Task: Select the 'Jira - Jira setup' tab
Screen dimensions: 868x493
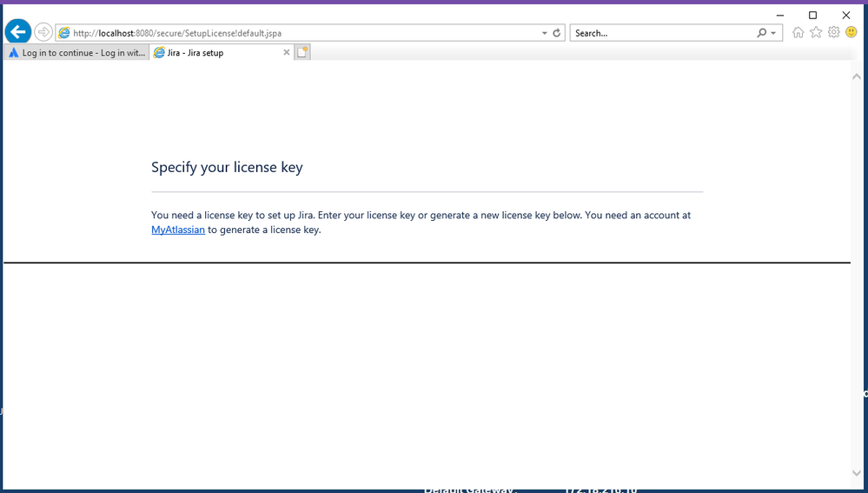Action: 222,53
